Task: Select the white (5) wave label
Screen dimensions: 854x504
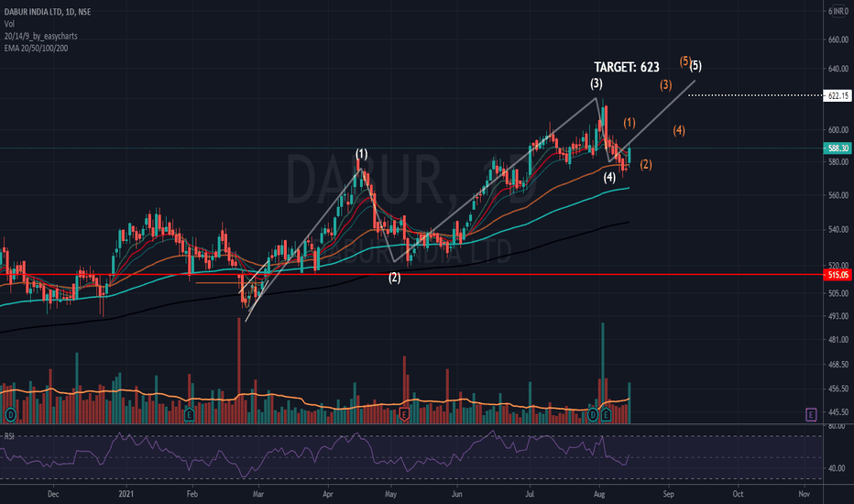Action: pos(695,66)
